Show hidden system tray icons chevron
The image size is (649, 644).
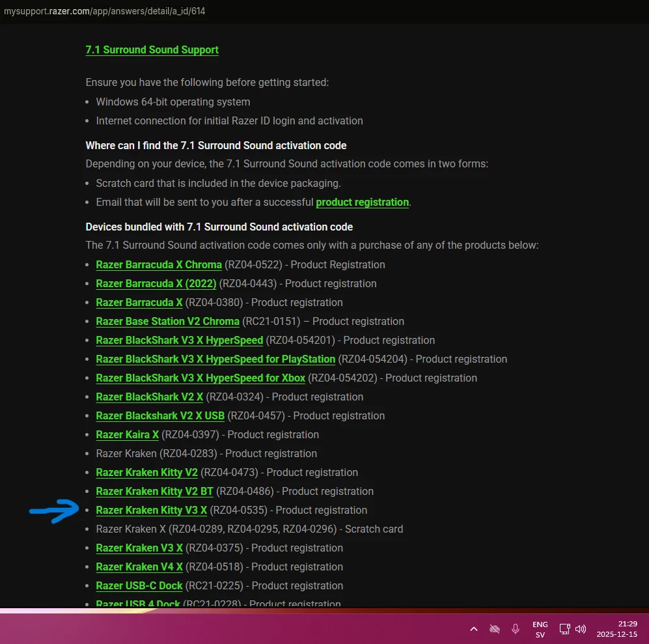pos(474,629)
